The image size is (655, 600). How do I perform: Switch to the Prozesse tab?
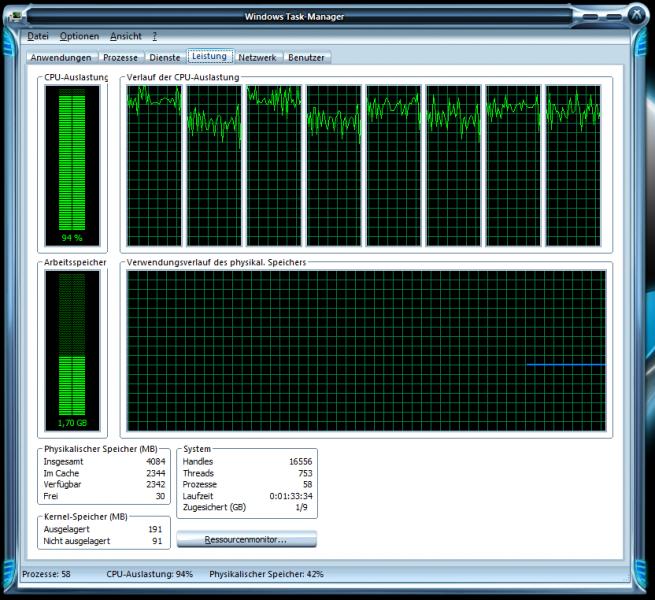pyautogui.click(x=120, y=58)
